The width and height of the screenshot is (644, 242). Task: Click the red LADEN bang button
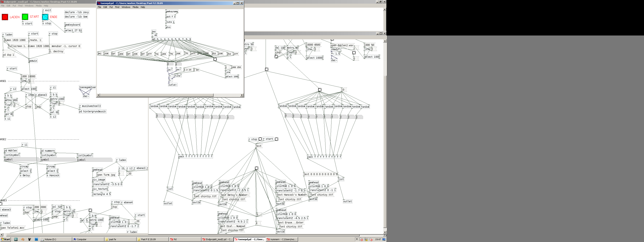click(5, 17)
